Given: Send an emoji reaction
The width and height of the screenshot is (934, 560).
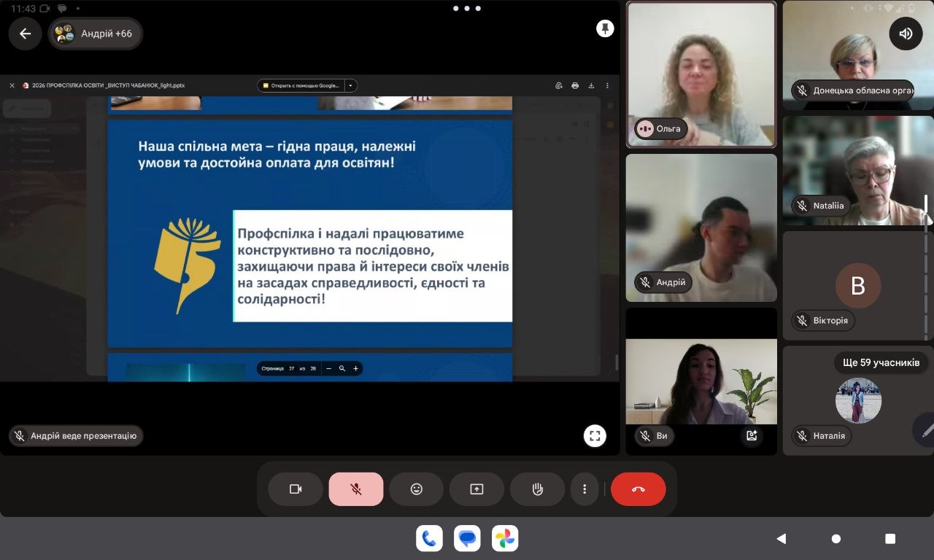Looking at the screenshot, I should [416, 489].
